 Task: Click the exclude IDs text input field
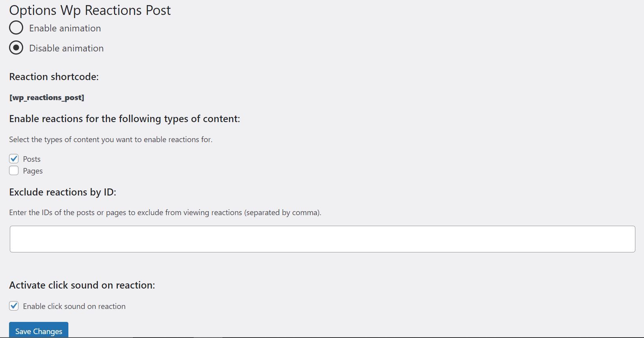click(x=322, y=239)
